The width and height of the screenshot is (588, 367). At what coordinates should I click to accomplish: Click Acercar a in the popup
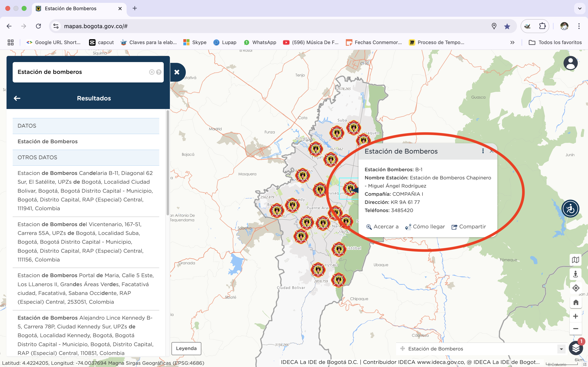pos(382,227)
